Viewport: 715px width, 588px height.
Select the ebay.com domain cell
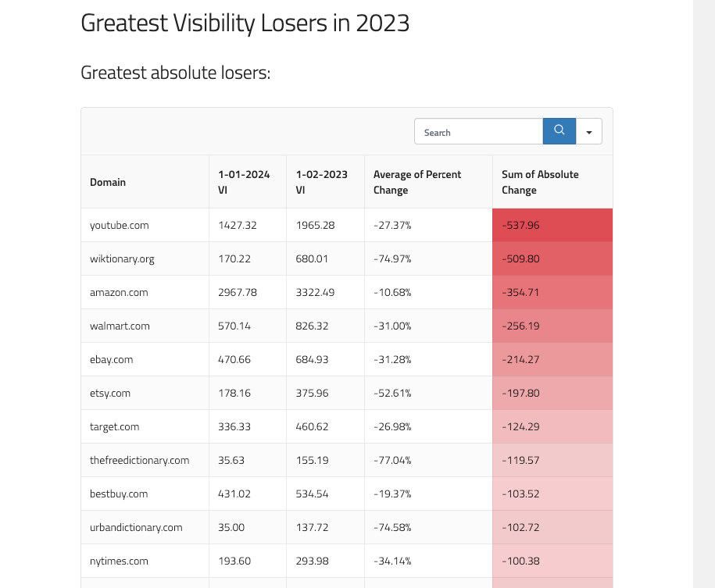click(112, 359)
